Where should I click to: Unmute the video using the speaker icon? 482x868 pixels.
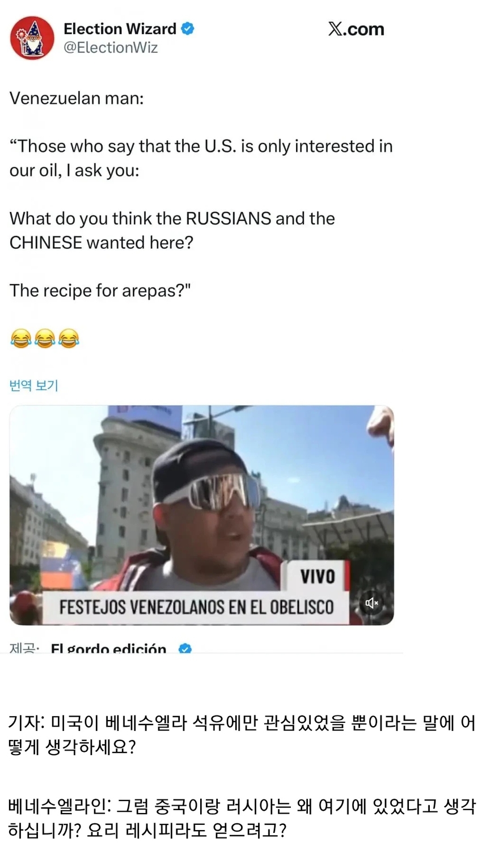[x=371, y=603]
